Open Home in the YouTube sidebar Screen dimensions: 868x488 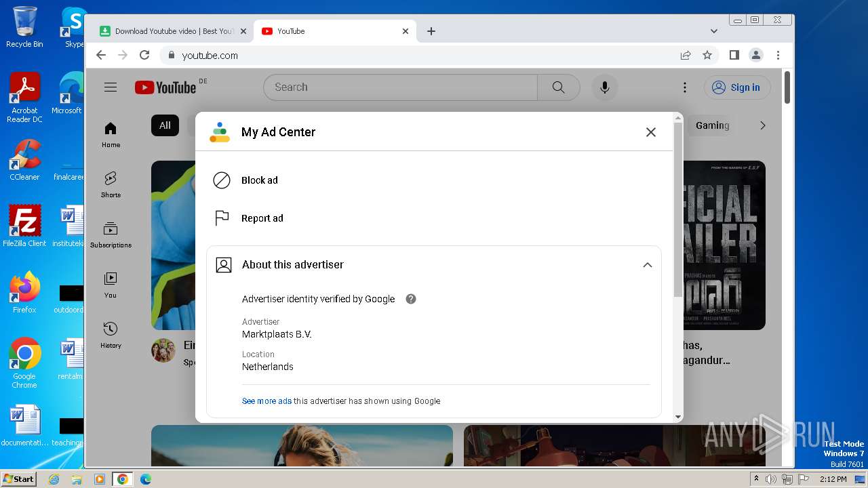pyautogui.click(x=111, y=135)
